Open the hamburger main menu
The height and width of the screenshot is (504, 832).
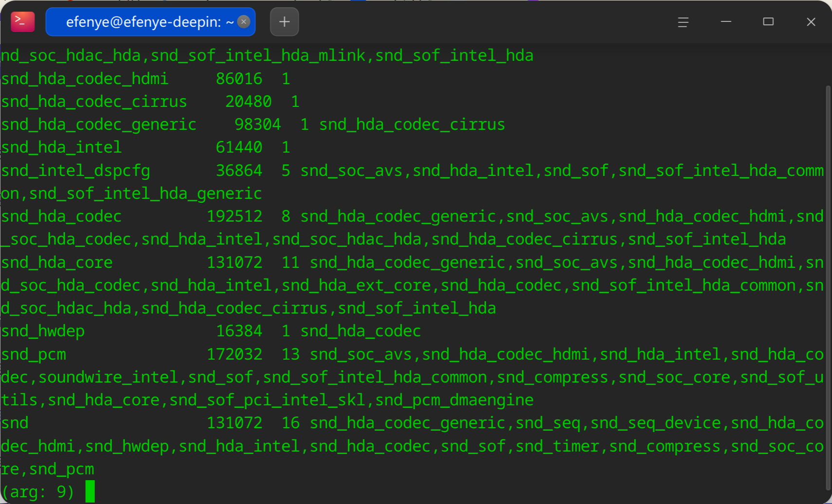point(683,22)
